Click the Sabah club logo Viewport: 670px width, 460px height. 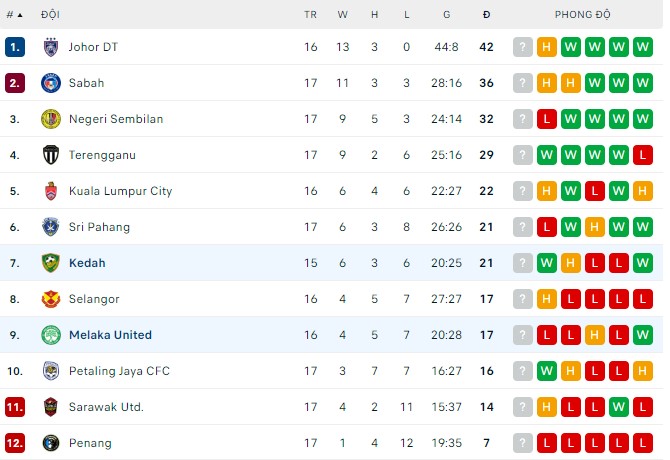coord(51,83)
